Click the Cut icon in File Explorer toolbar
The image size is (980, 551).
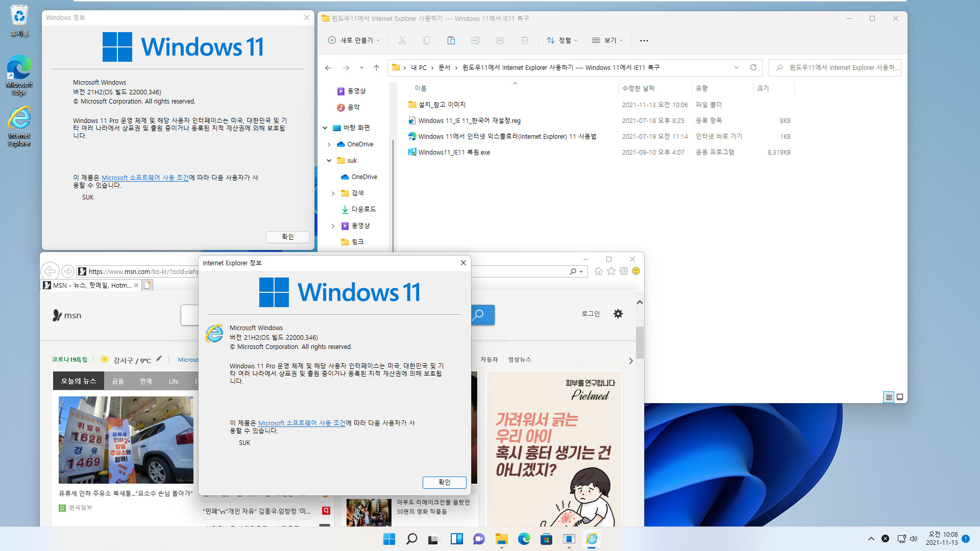pyautogui.click(x=402, y=40)
